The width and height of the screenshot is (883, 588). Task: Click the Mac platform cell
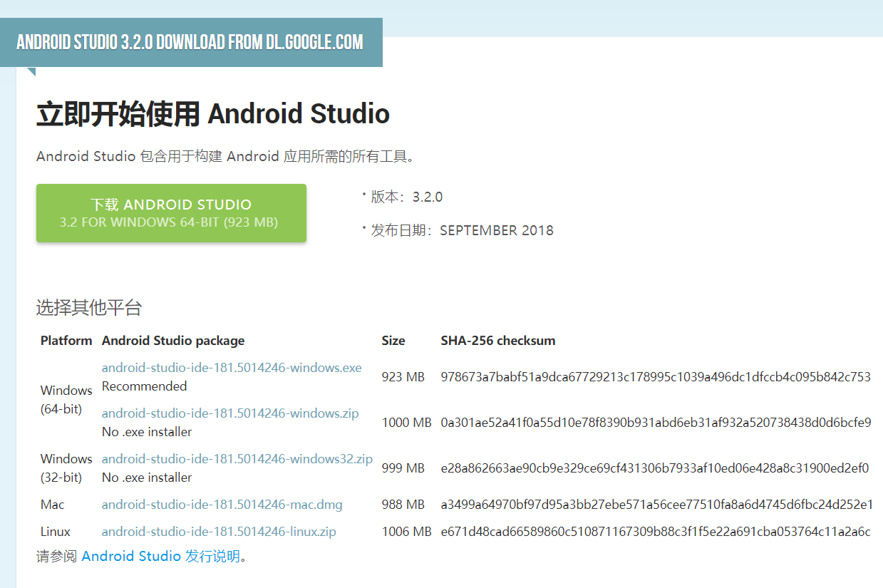53,505
